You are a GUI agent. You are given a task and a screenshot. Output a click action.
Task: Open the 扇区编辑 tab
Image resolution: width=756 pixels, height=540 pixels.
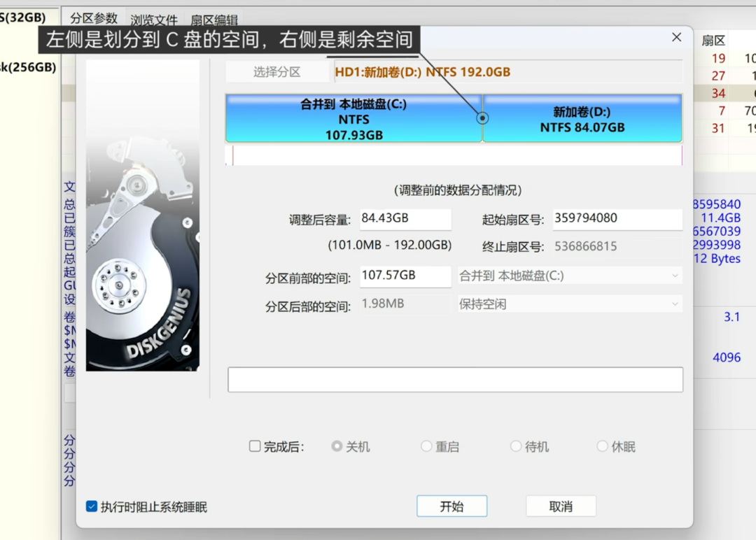214,20
